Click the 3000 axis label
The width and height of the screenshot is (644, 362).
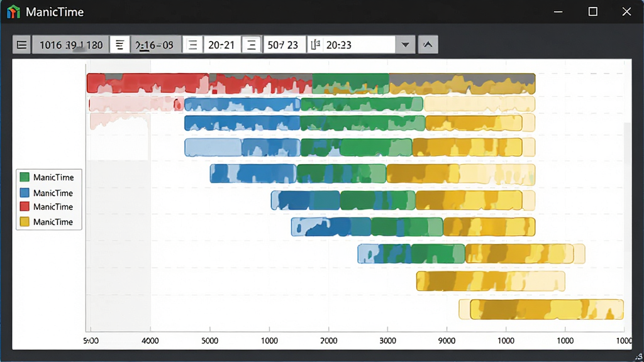(x=387, y=341)
